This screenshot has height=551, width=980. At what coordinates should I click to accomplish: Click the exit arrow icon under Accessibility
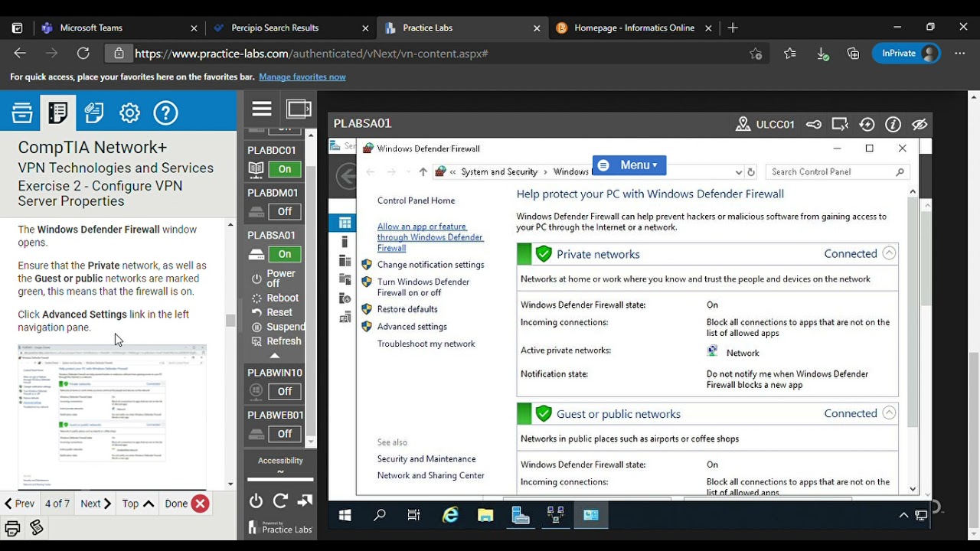point(305,500)
